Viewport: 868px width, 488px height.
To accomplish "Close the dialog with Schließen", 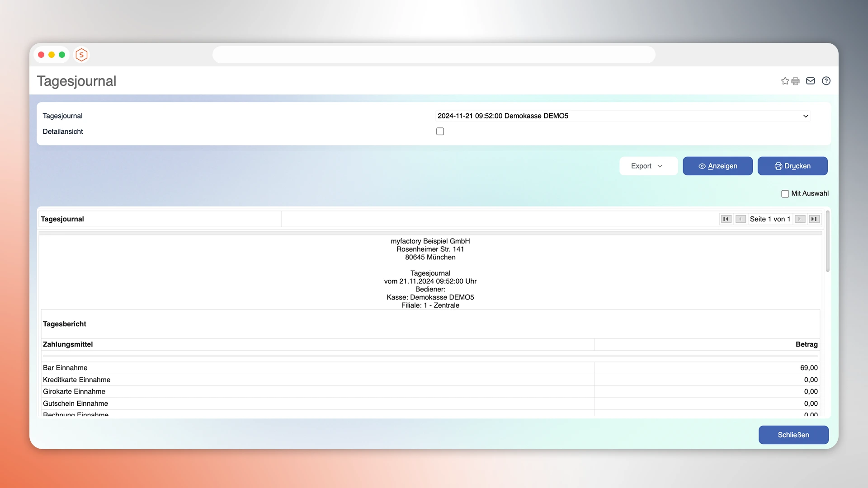I will click(793, 435).
